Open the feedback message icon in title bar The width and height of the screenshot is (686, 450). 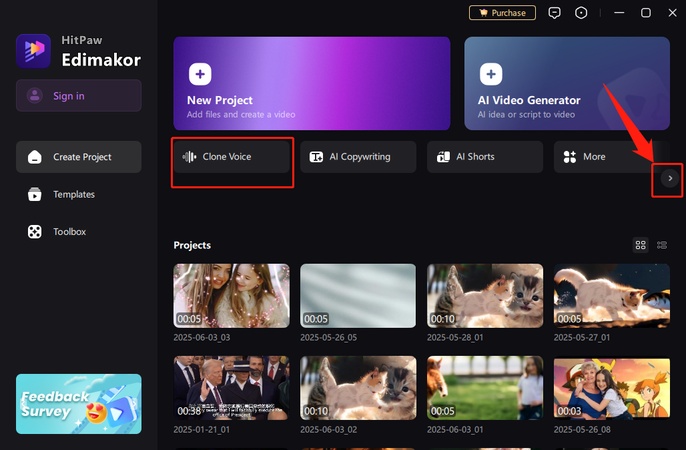pyautogui.click(x=555, y=13)
